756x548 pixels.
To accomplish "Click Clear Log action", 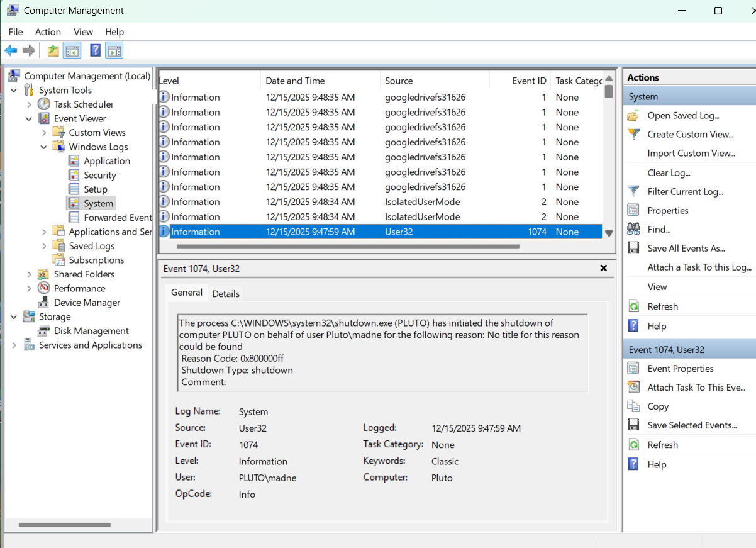I will tap(669, 172).
